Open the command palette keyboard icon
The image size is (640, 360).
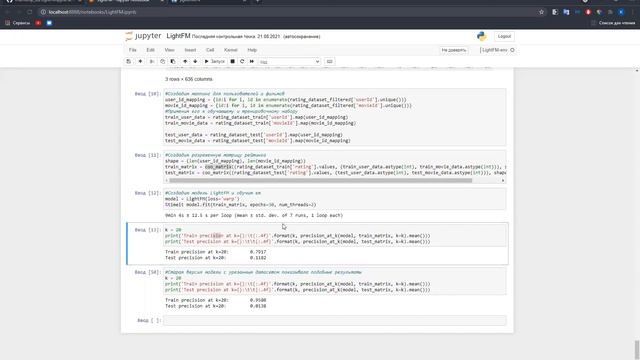point(329,62)
